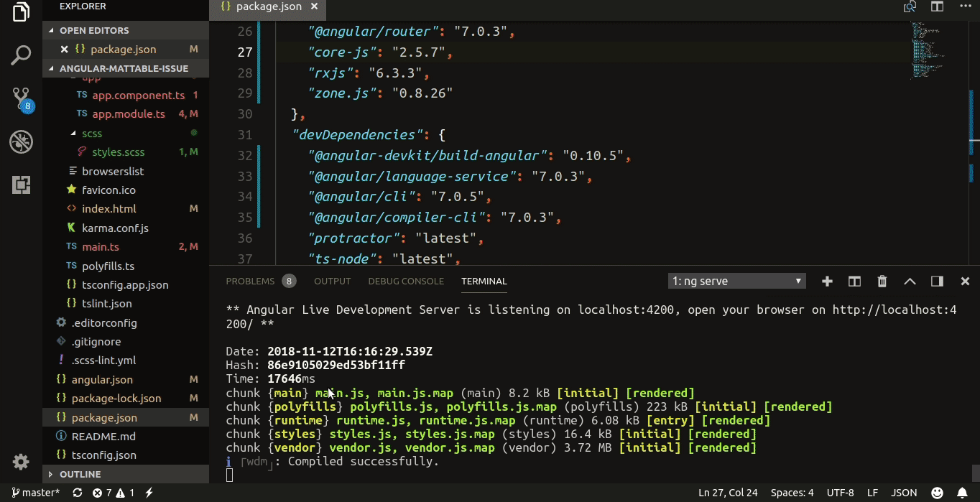
Task: Split the terminal pane
Action: tap(854, 281)
